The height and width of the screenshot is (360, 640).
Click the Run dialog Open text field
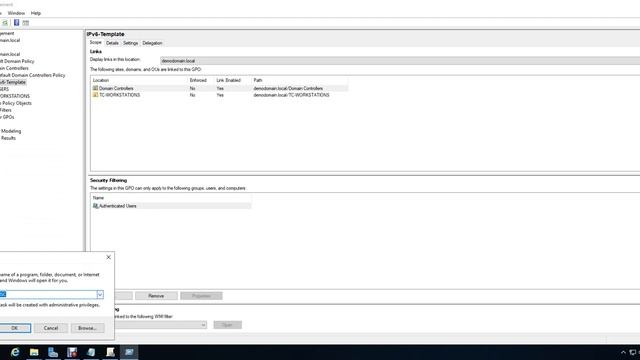click(x=48, y=294)
